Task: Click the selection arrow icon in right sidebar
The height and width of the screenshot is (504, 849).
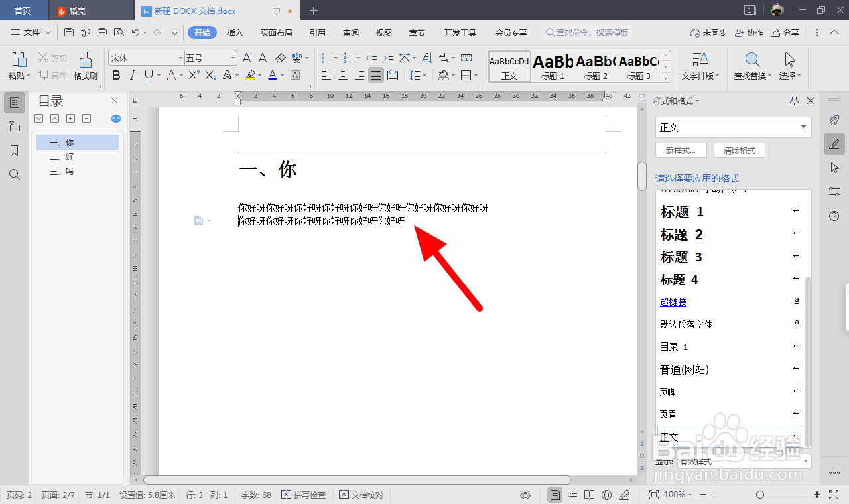Action: point(834,168)
